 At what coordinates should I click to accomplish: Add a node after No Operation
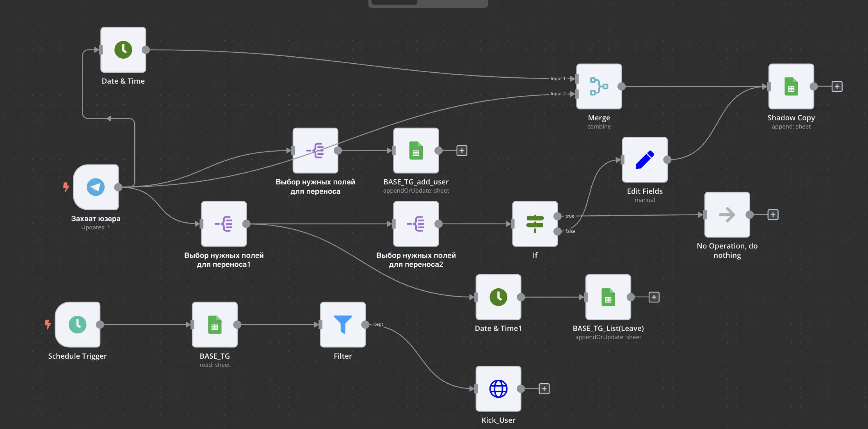(773, 214)
